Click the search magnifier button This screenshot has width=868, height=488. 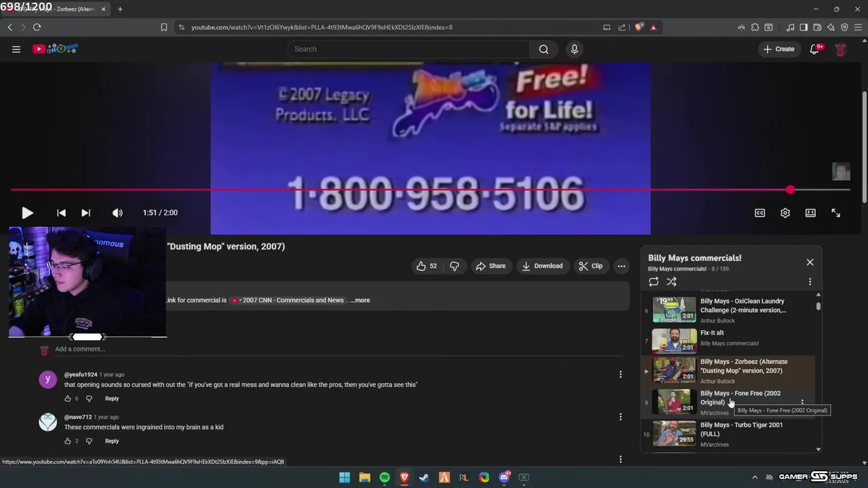coord(544,49)
